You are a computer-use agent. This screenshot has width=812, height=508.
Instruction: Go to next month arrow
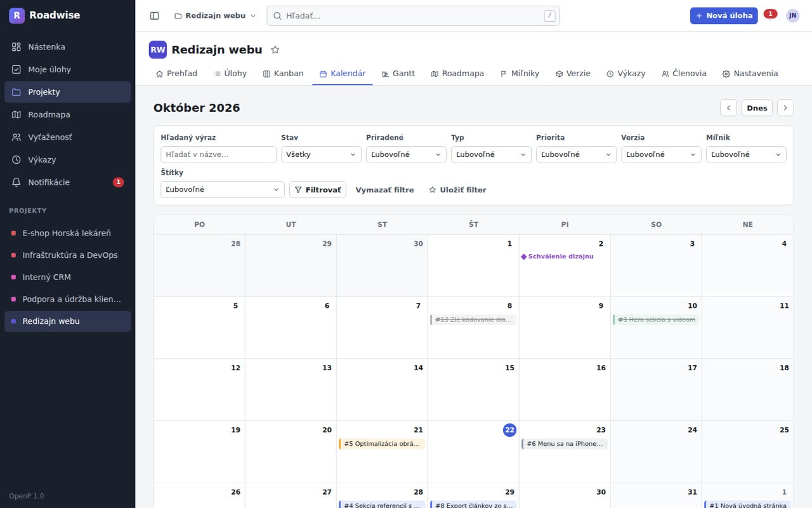point(785,108)
